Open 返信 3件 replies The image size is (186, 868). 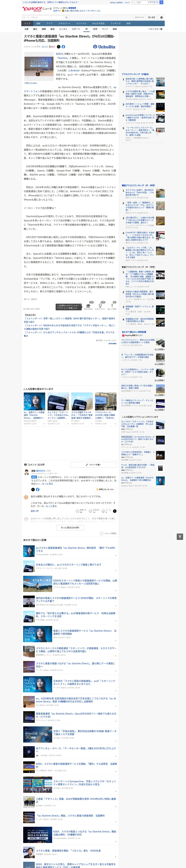(x=34, y=511)
